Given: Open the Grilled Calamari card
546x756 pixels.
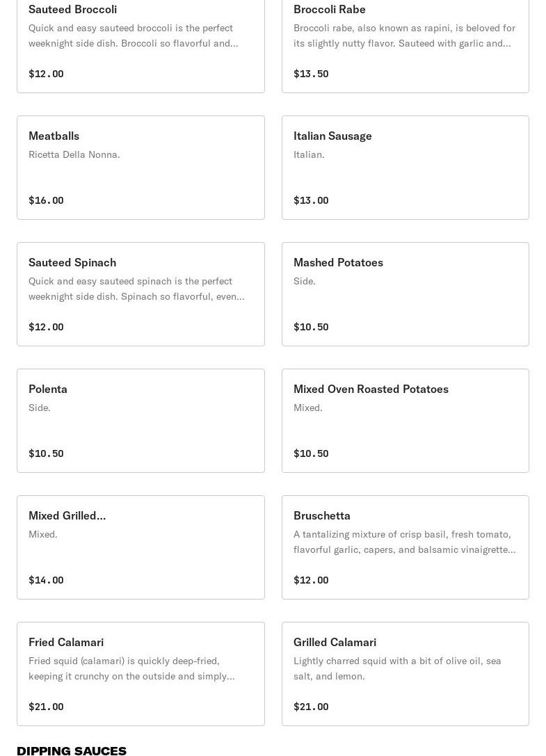Looking at the screenshot, I should pos(406,673).
